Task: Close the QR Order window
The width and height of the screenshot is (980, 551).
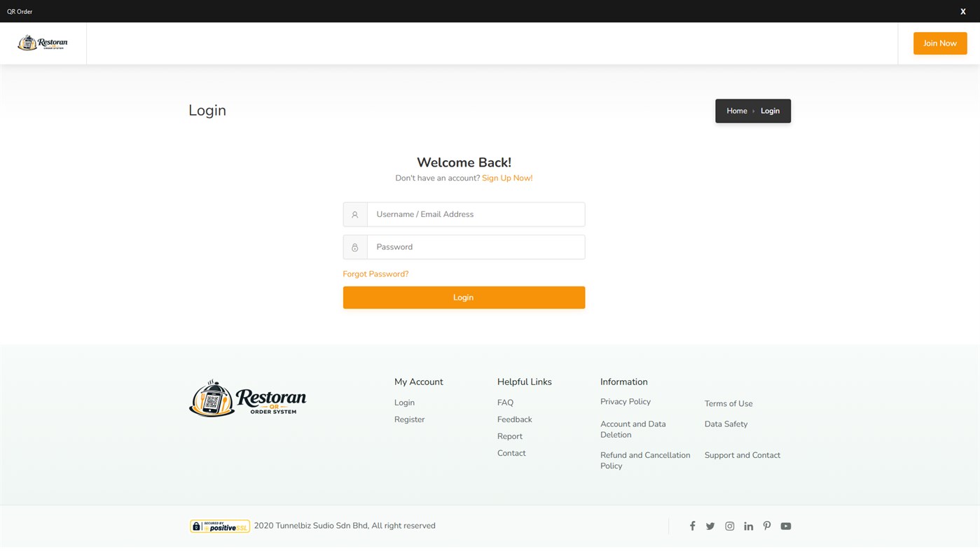Action: [x=962, y=11]
